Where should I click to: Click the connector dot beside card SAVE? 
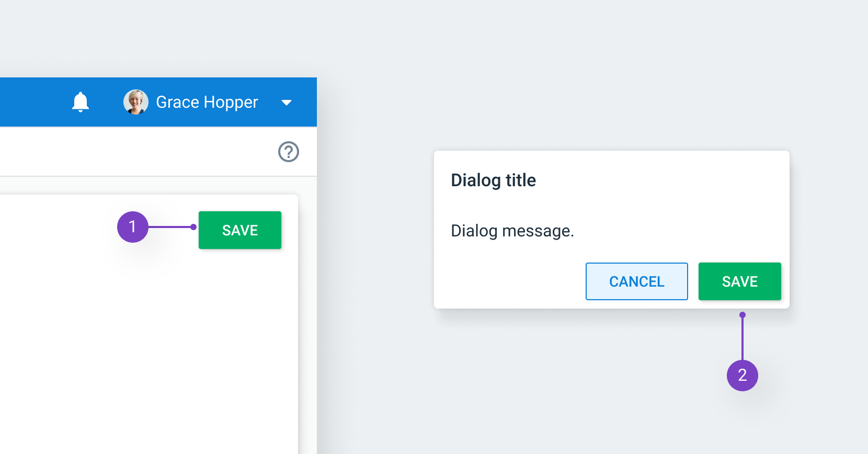coord(193,227)
